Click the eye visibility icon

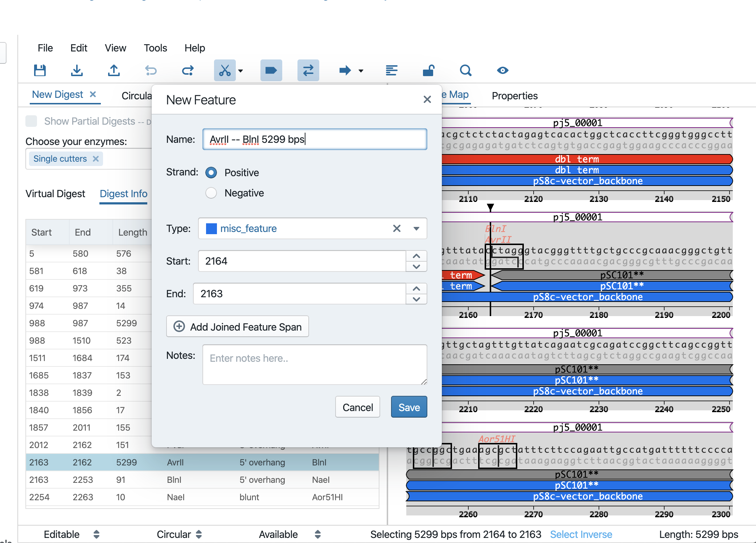point(503,70)
